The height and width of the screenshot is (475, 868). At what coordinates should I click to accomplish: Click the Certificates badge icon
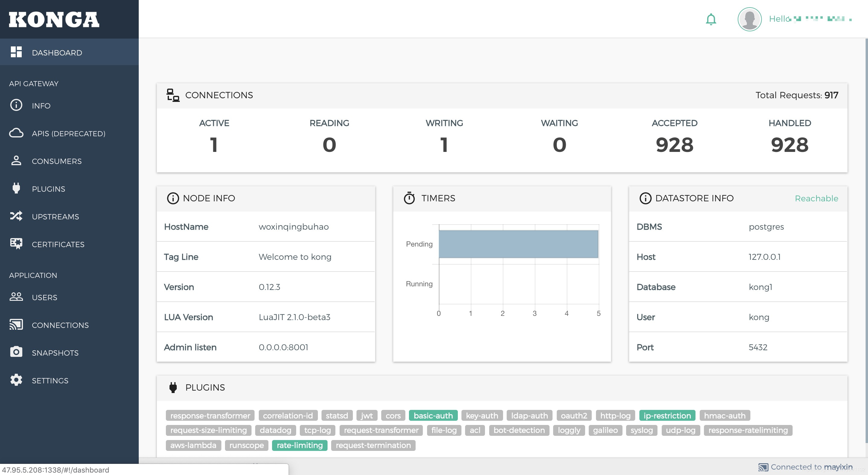pos(16,244)
